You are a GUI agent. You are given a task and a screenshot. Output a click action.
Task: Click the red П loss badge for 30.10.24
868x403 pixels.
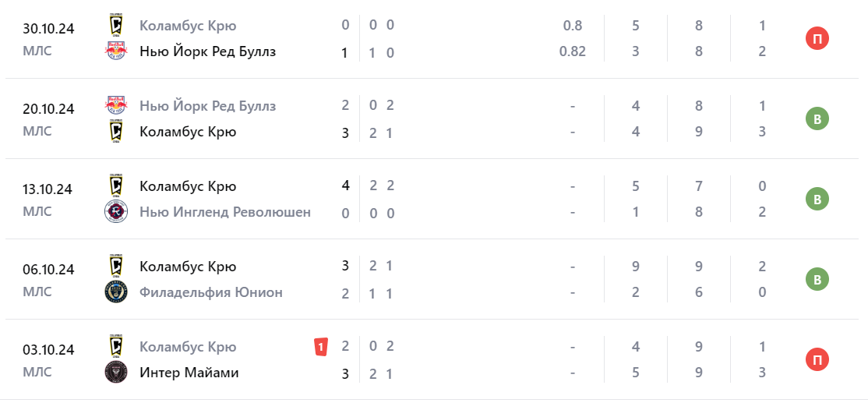click(817, 38)
